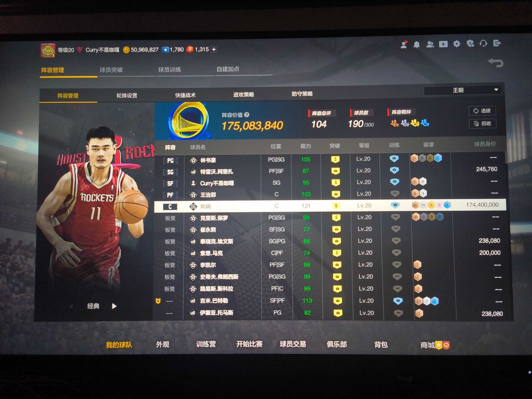
Task: Open 俱乐部 in bottom navigation
Action: click(x=336, y=344)
